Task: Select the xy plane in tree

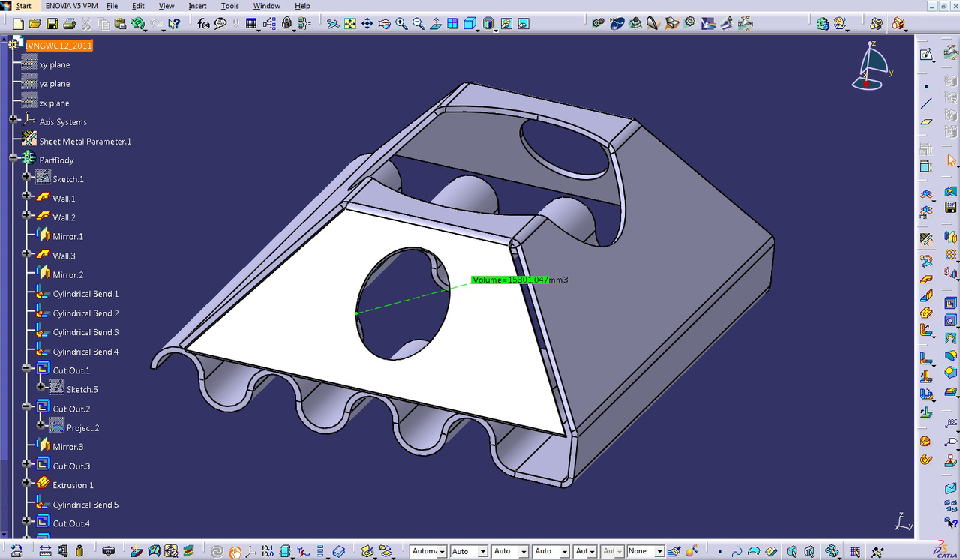Action: 55,64
